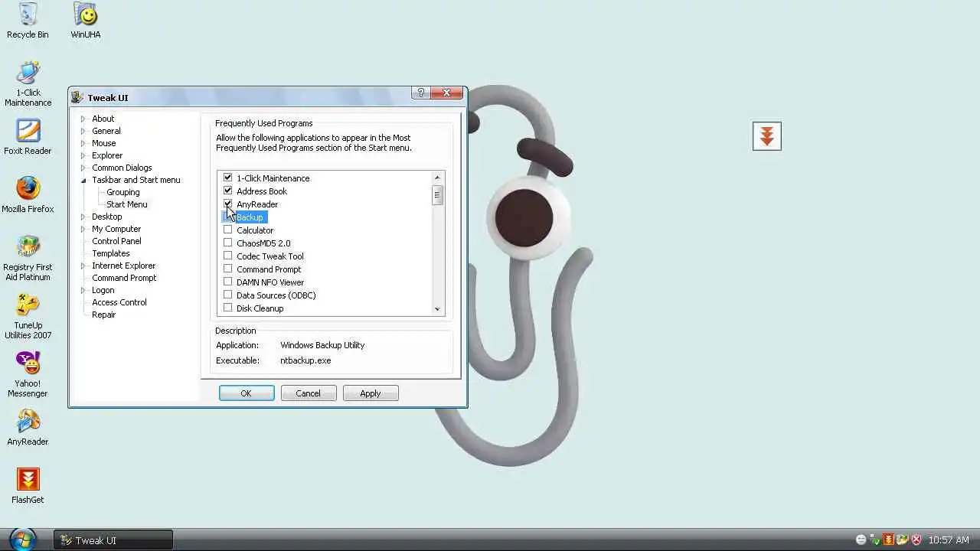
Task: Click the program list scroll-up arrow
Action: click(437, 178)
